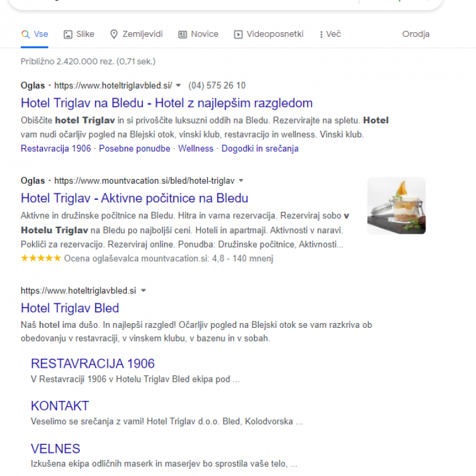The image size is (476, 476).
Task: Click the Novice newspaper icon
Action: [x=183, y=35]
